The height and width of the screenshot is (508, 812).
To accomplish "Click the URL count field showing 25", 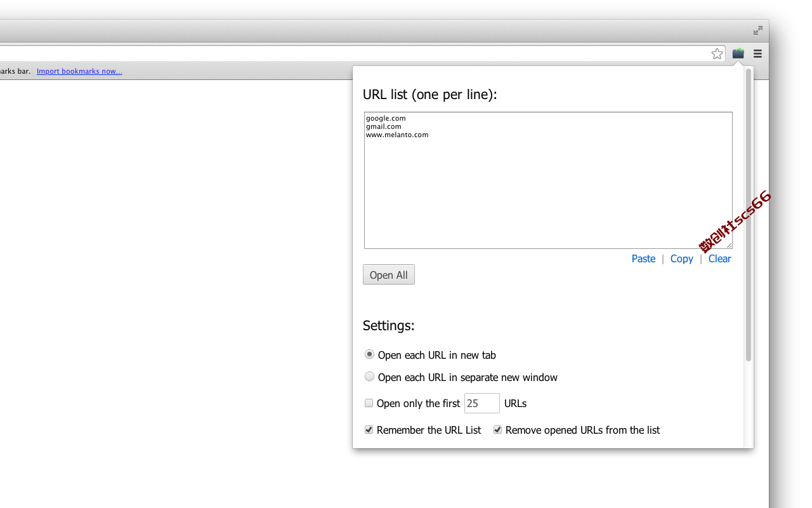I will click(482, 403).
